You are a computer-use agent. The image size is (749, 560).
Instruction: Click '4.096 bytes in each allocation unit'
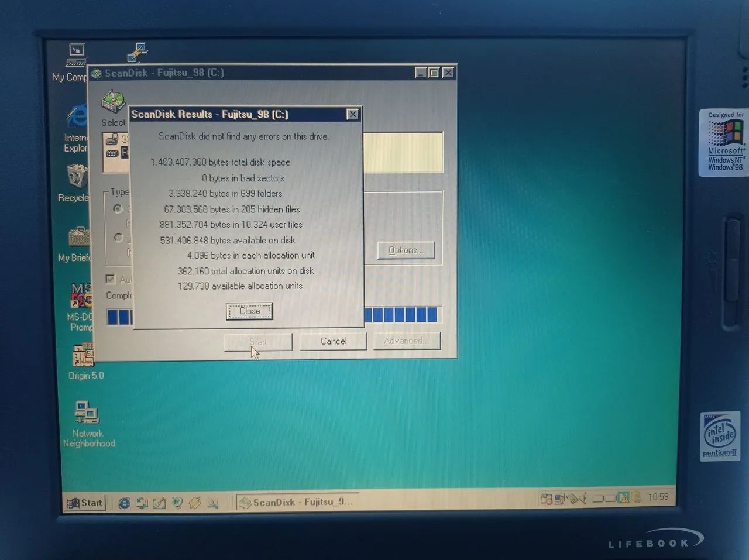click(x=251, y=255)
